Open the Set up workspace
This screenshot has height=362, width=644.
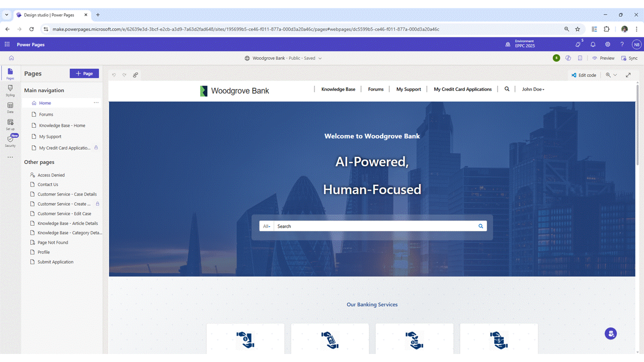click(10, 124)
